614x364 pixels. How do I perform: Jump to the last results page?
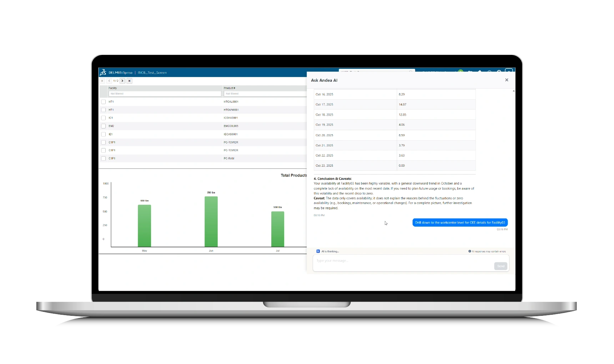pyautogui.click(x=129, y=81)
